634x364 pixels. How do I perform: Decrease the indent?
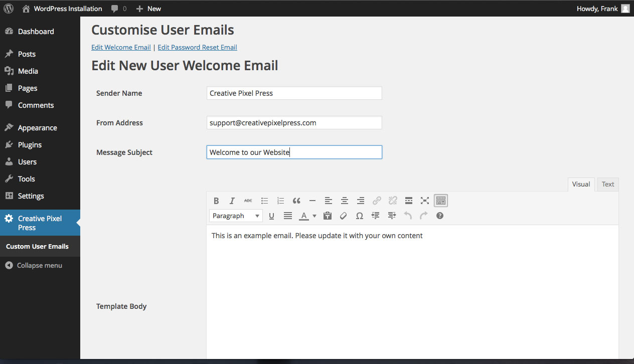click(x=376, y=216)
